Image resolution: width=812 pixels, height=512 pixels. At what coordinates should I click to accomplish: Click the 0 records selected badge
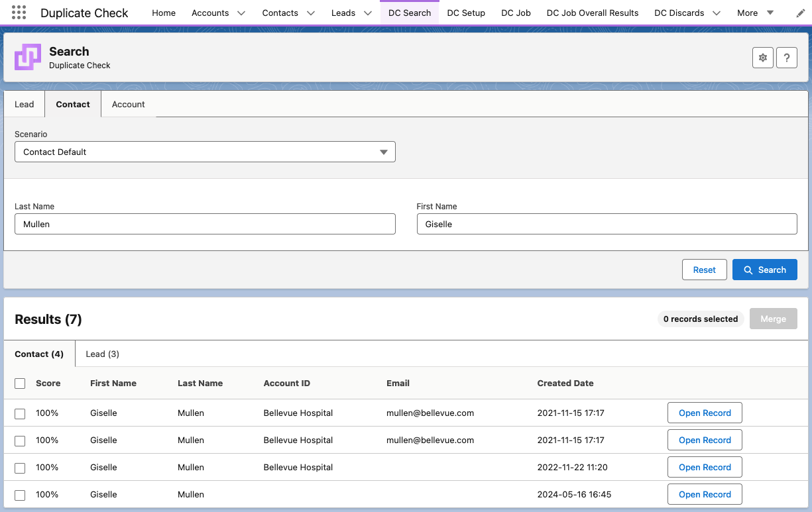click(x=701, y=319)
